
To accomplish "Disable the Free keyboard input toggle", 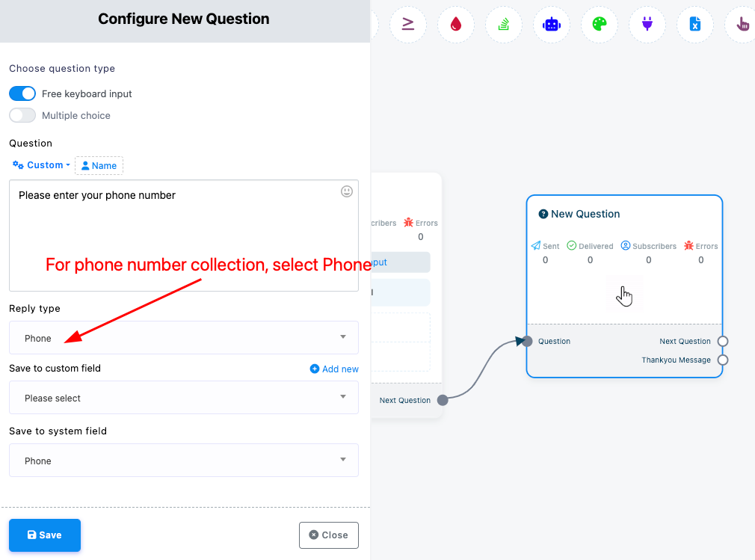I will [x=22, y=93].
